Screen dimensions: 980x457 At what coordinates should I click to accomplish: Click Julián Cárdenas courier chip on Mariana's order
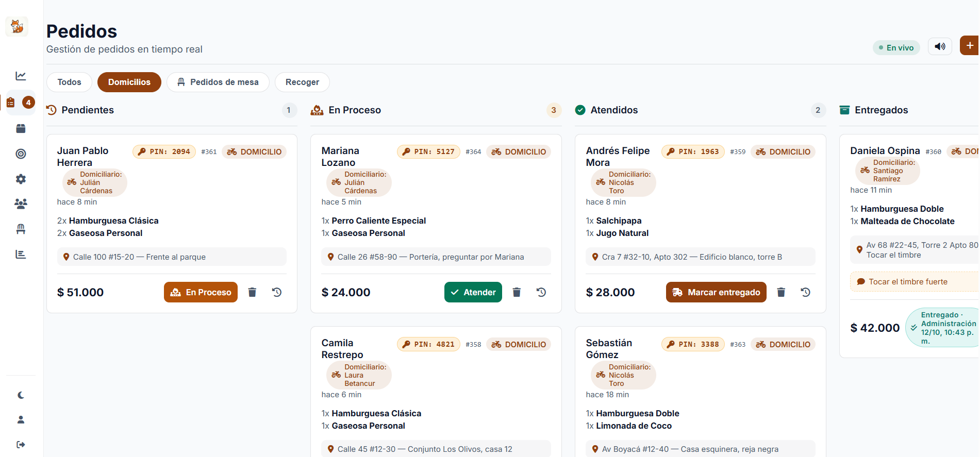(359, 182)
